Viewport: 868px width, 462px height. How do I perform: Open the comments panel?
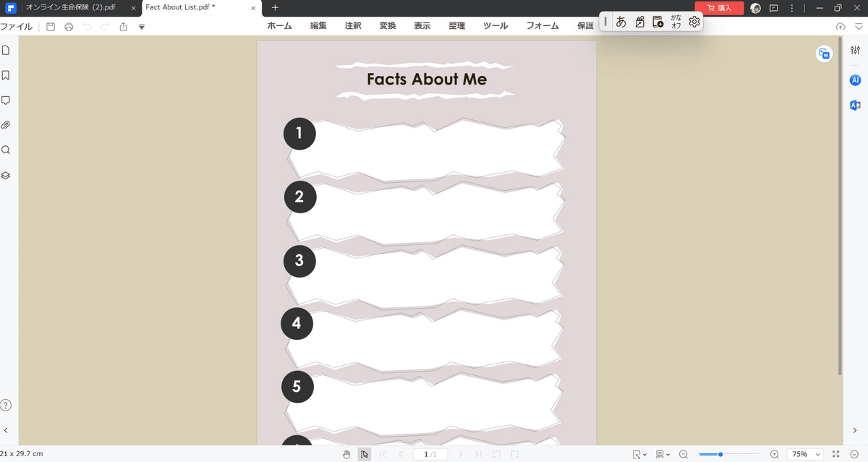coord(7,100)
